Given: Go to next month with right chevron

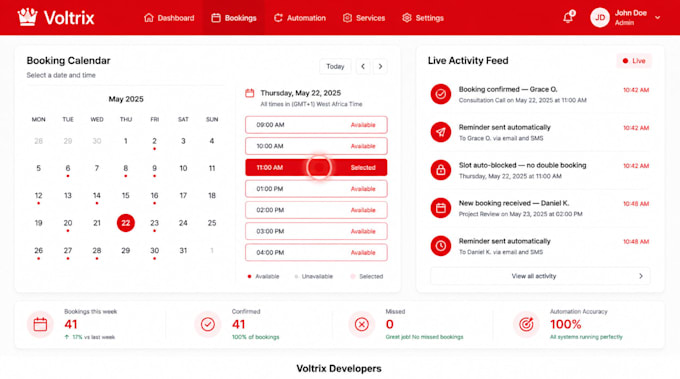Looking at the screenshot, I should pyautogui.click(x=380, y=66).
